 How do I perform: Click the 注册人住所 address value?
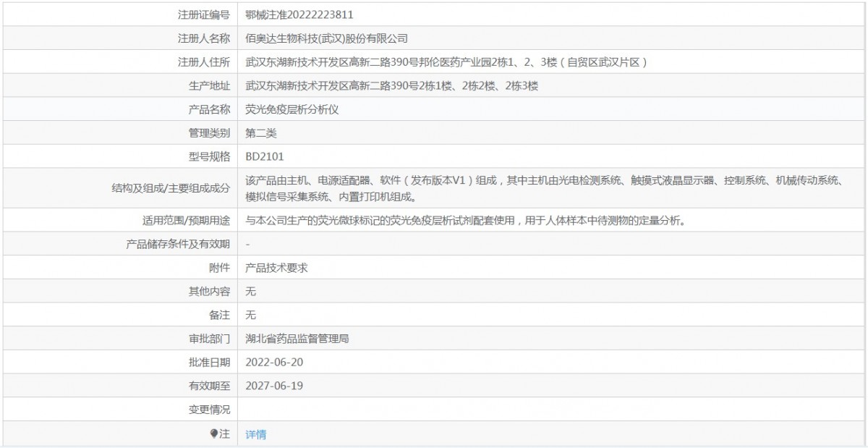coord(446,62)
